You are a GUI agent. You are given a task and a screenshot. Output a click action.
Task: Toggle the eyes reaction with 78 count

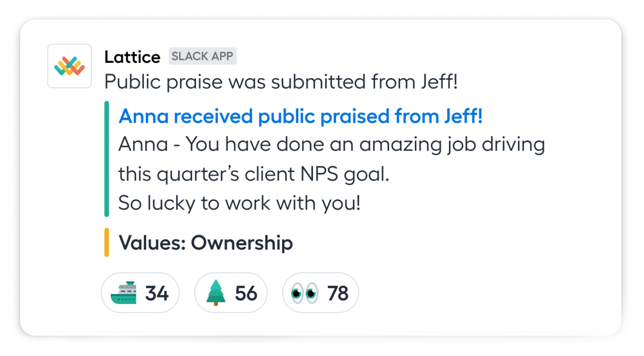(x=320, y=293)
